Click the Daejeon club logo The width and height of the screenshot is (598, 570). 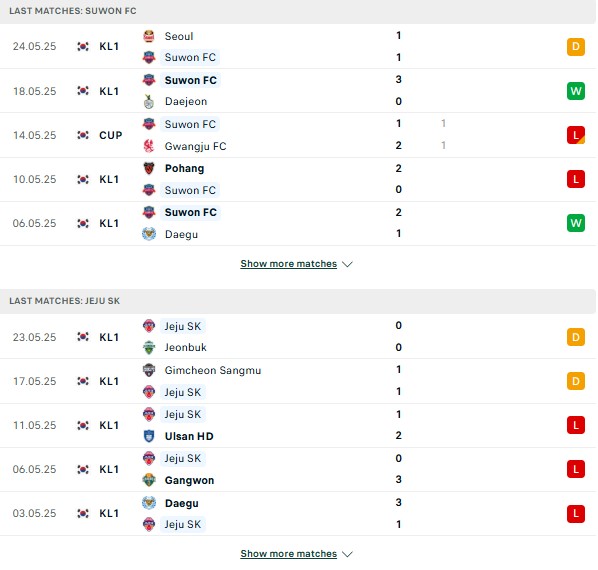pos(149,101)
